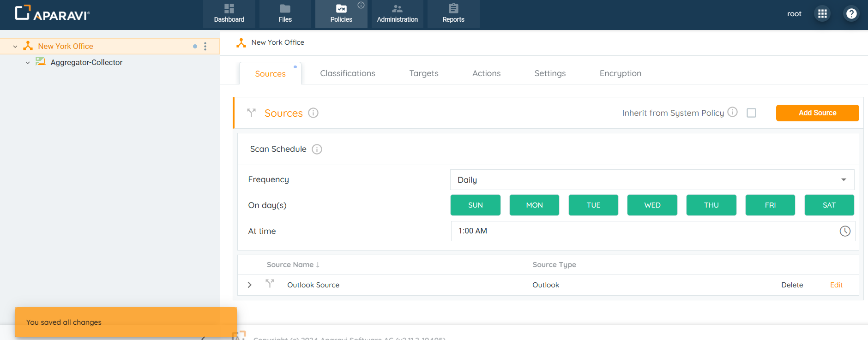This screenshot has height=340, width=868.
Task: Open the help question mark icon
Action: [851, 14]
